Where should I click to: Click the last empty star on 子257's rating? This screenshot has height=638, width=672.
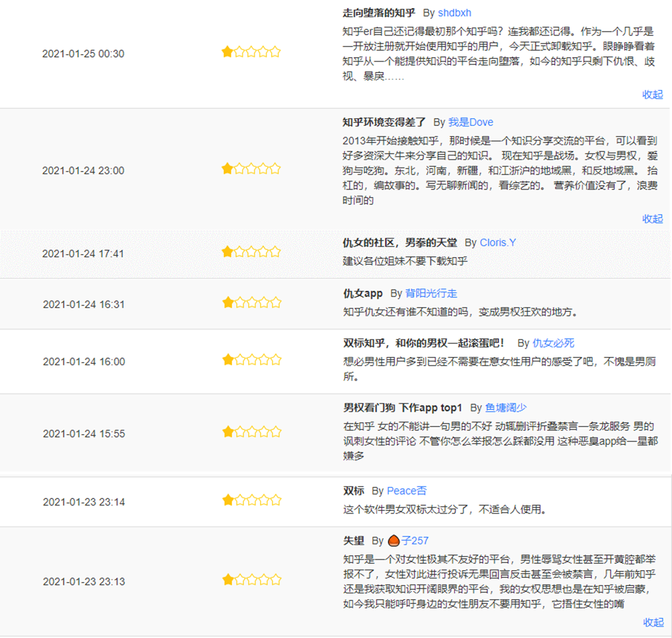(x=276, y=579)
